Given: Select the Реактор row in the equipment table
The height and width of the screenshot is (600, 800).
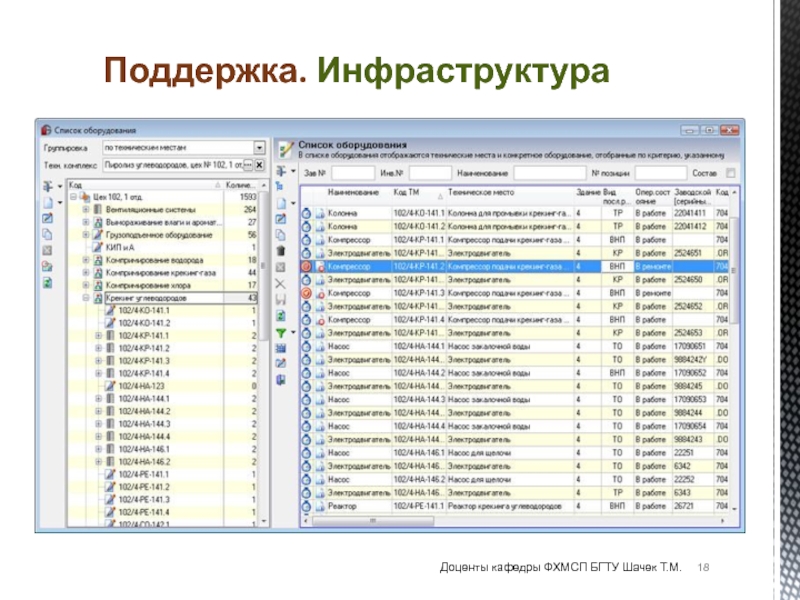Looking at the screenshot, I should (343, 507).
